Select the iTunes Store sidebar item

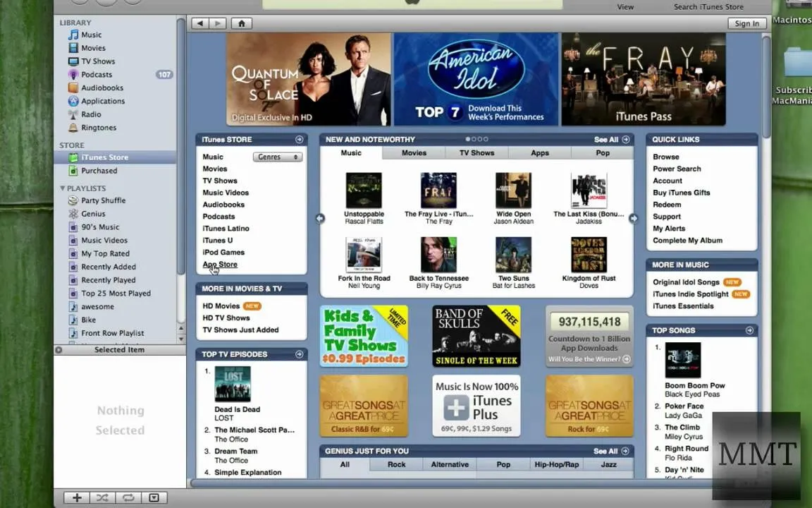pos(115,157)
